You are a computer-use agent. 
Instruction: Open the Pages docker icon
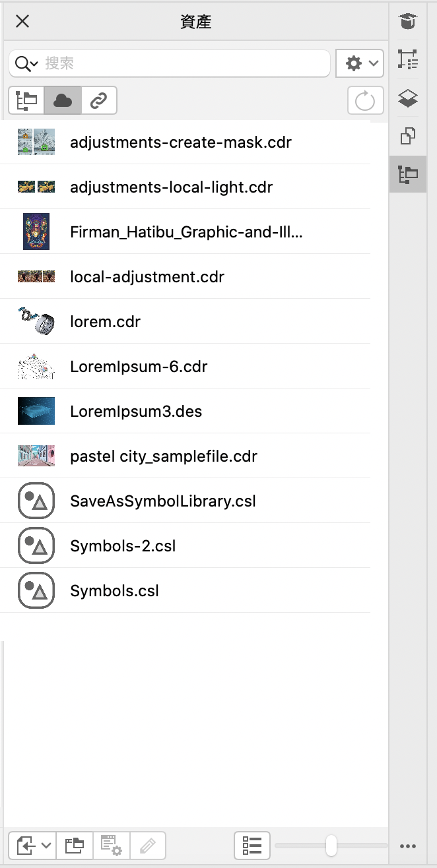(x=409, y=137)
